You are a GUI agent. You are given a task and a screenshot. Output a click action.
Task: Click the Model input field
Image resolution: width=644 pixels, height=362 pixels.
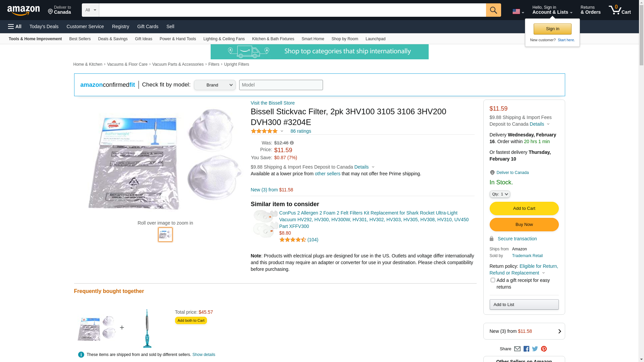[281, 85]
